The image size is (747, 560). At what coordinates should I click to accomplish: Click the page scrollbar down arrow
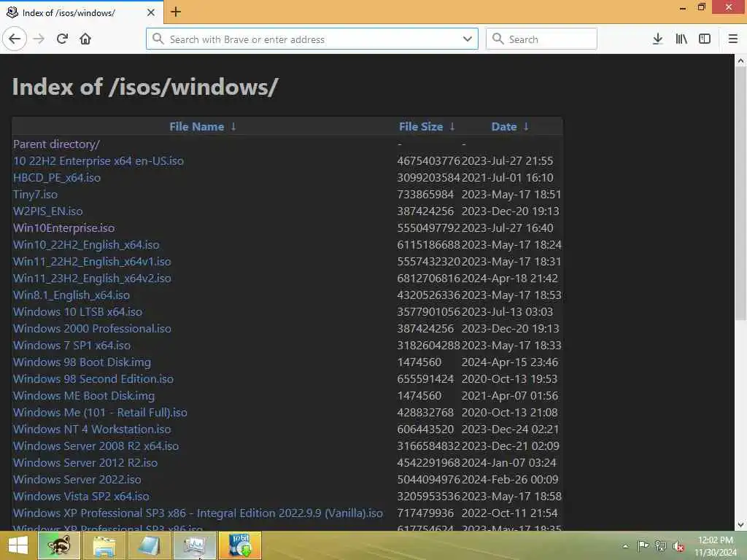point(740,525)
